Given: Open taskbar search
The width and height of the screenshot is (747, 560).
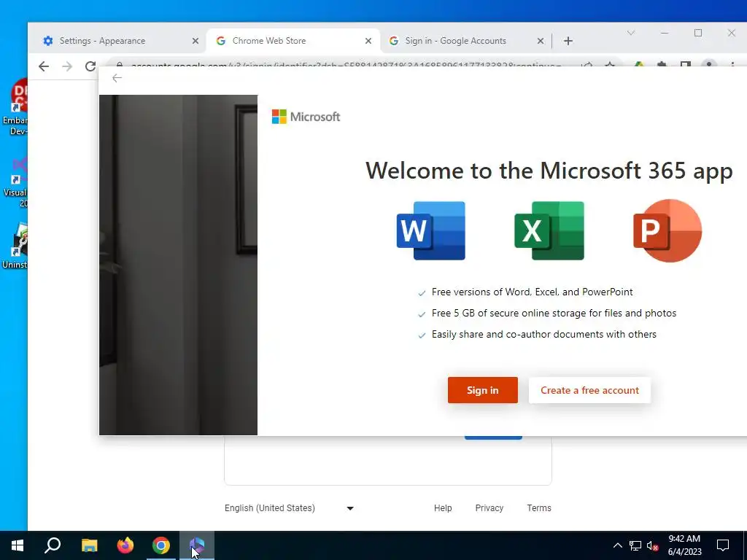Looking at the screenshot, I should (53, 545).
